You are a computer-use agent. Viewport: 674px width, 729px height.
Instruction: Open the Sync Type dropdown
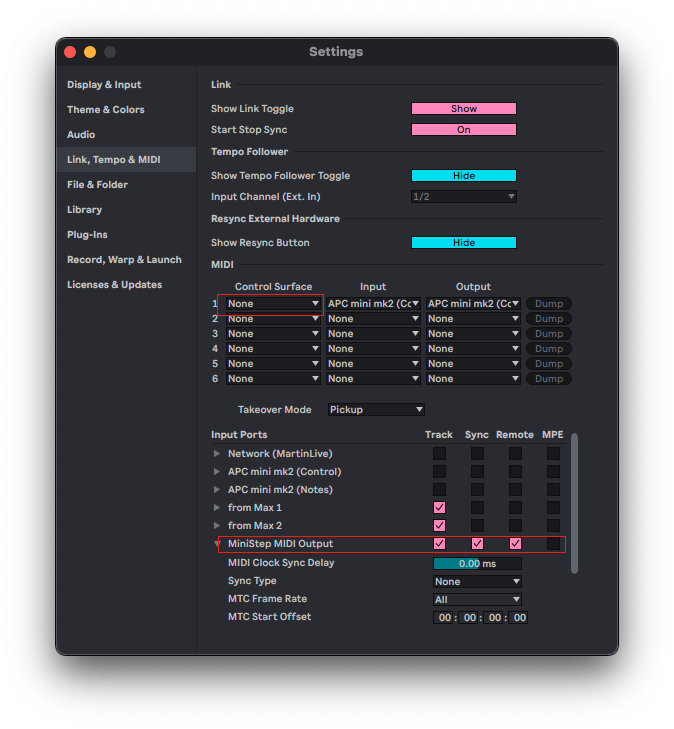(x=477, y=582)
